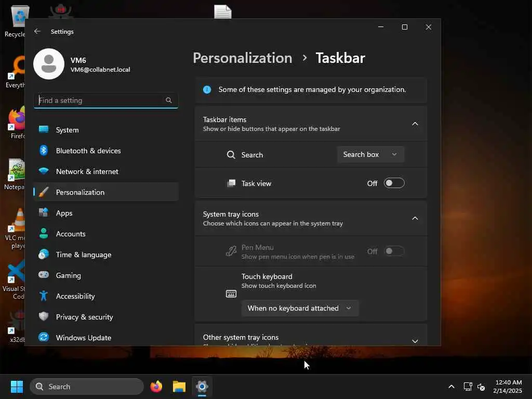Viewport: 532px width, 399px height.
Task: Click the blue info icon in organization notice
Action: pos(207,89)
